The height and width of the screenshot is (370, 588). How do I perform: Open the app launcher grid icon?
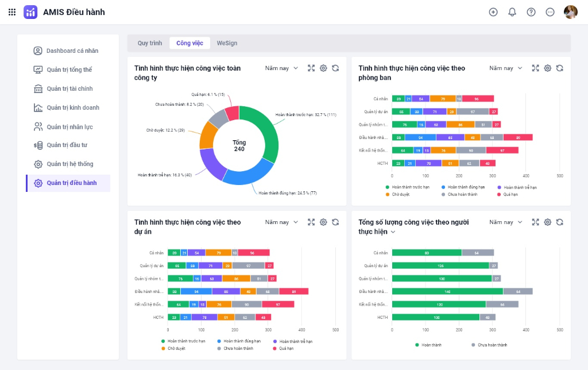coord(12,12)
